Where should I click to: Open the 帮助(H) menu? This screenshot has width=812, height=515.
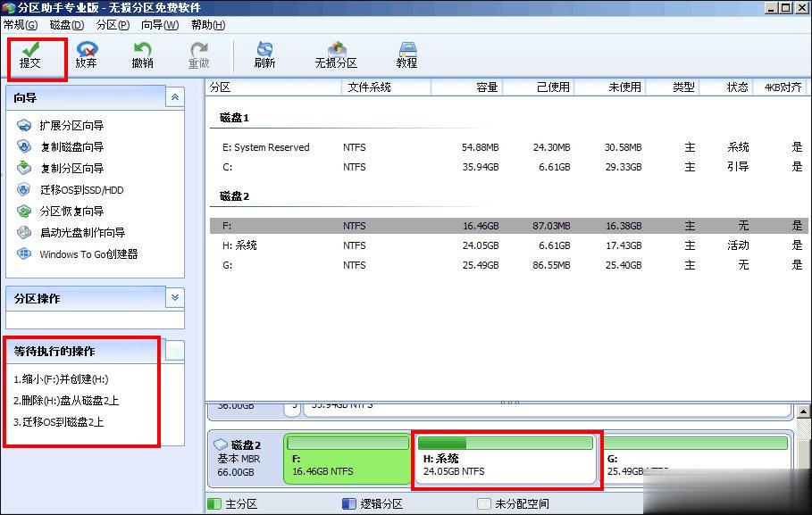pos(207,25)
